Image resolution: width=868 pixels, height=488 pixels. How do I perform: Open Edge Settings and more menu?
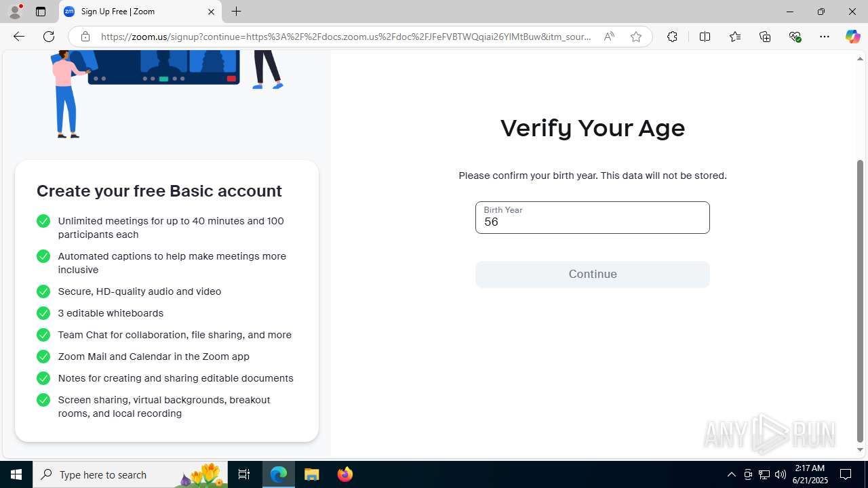(x=825, y=37)
